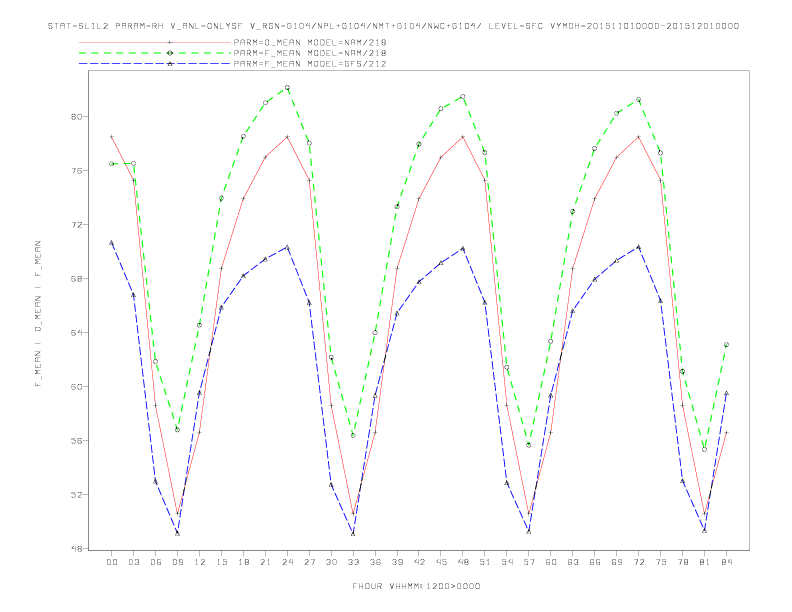Click x-axis tick label 84
The image size is (792, 612).
click(727, 562)
